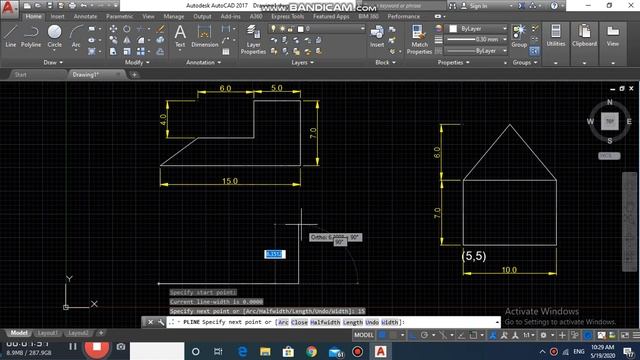Expand the Groups panel
This screenshot has height=360, width=640.
click(525, 62)
